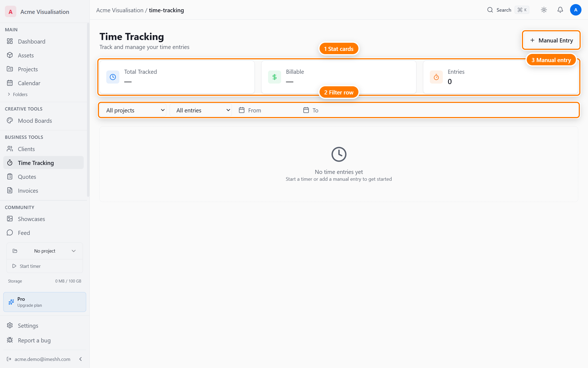Click the Total Tracked stat card

click(x=177, y=77)
